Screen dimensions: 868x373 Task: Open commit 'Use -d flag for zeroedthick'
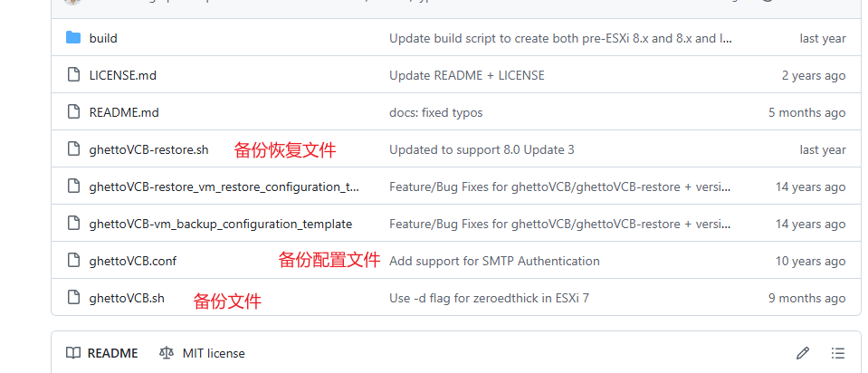pos(489,298)
